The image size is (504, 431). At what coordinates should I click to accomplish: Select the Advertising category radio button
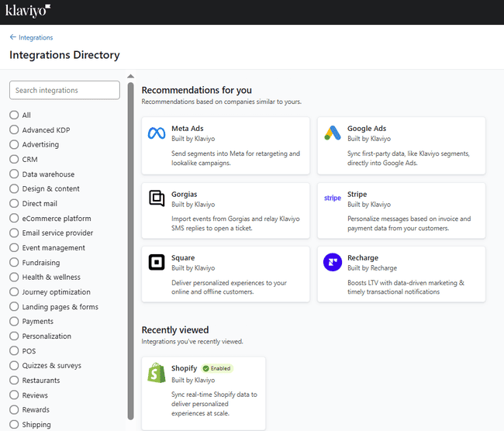(x=14, y=144)
